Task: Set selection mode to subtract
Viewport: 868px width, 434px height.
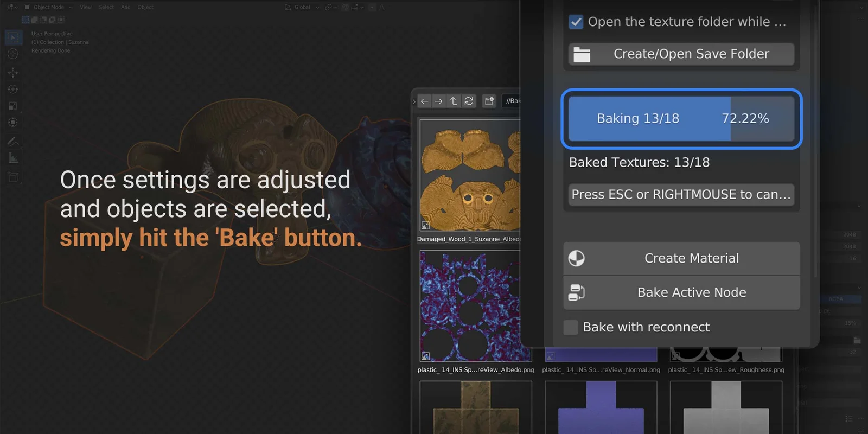Action: [x=43, y=20]
